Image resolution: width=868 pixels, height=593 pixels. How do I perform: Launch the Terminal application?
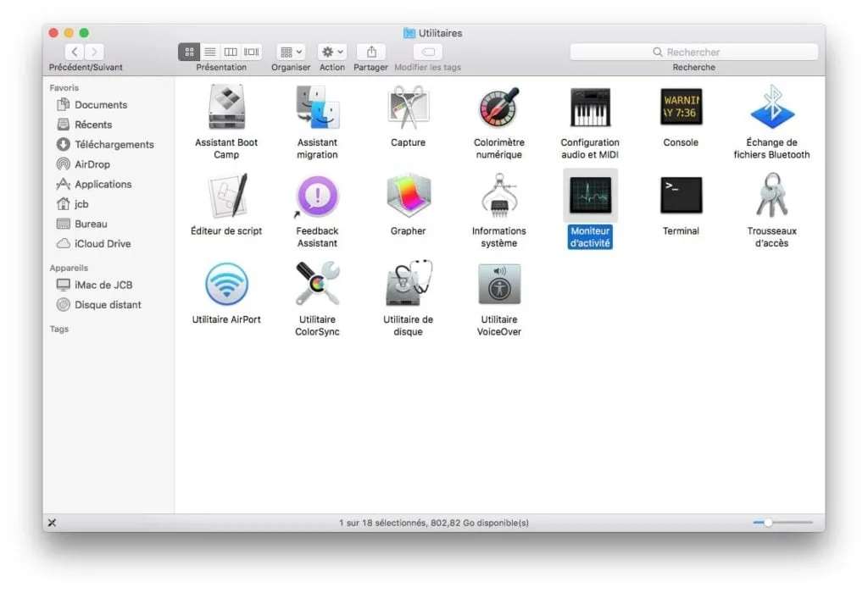(679, 196)
